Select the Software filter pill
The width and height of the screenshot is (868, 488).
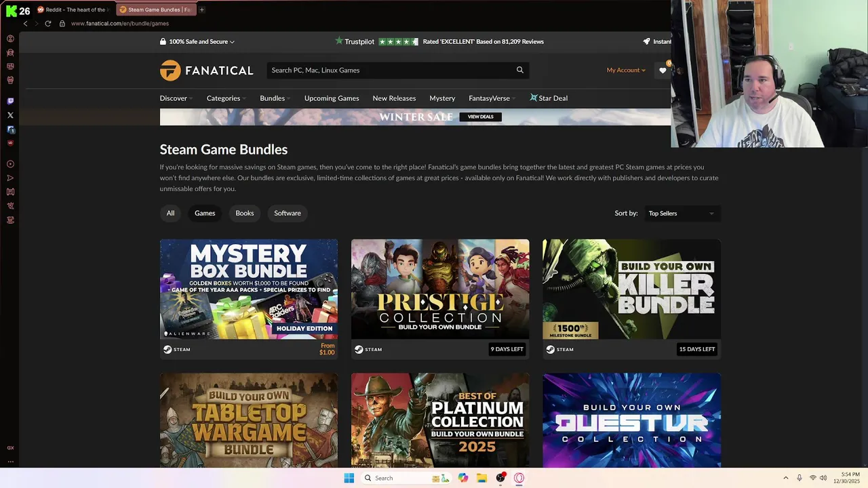click(x=288, y=213)
